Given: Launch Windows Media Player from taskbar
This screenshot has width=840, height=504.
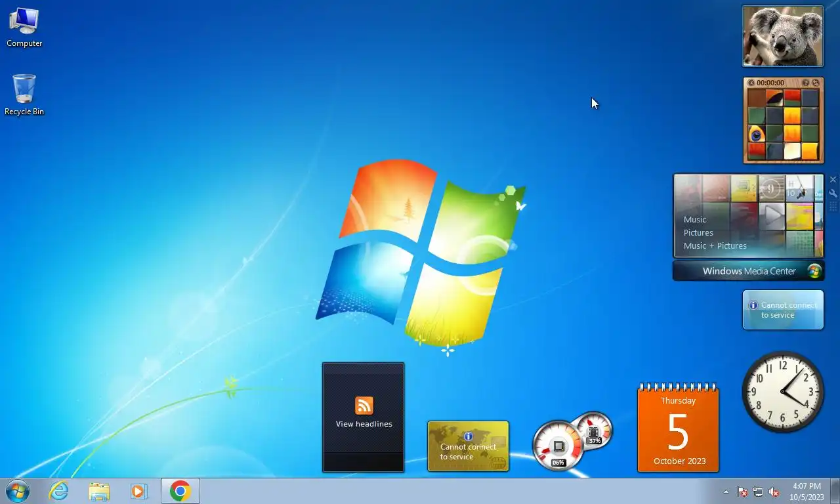Looking at the screenshot, I should pyautogui.click(x=138, y=491).
